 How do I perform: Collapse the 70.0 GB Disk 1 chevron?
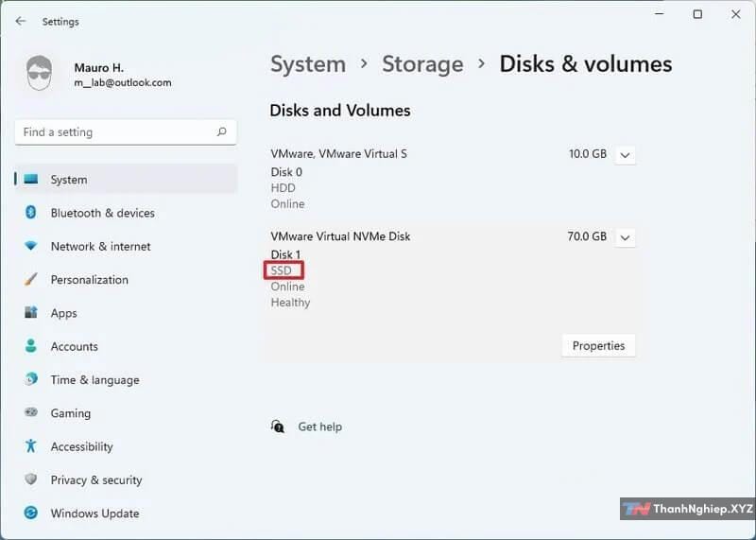[x=625, y=238]
